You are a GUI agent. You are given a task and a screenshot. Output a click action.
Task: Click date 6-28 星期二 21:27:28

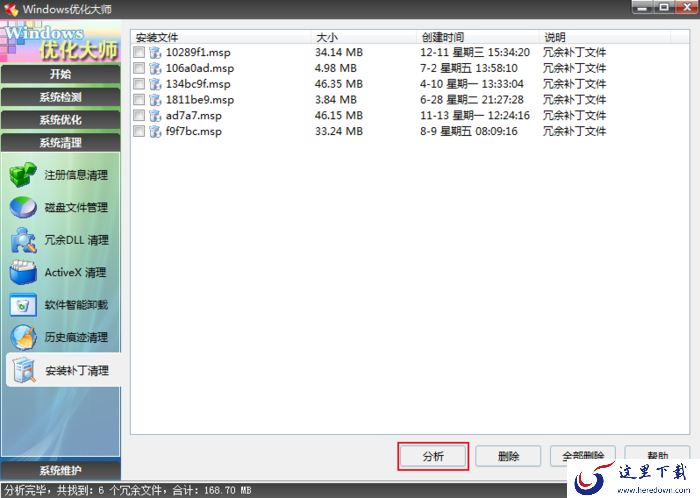pos(472,100)
